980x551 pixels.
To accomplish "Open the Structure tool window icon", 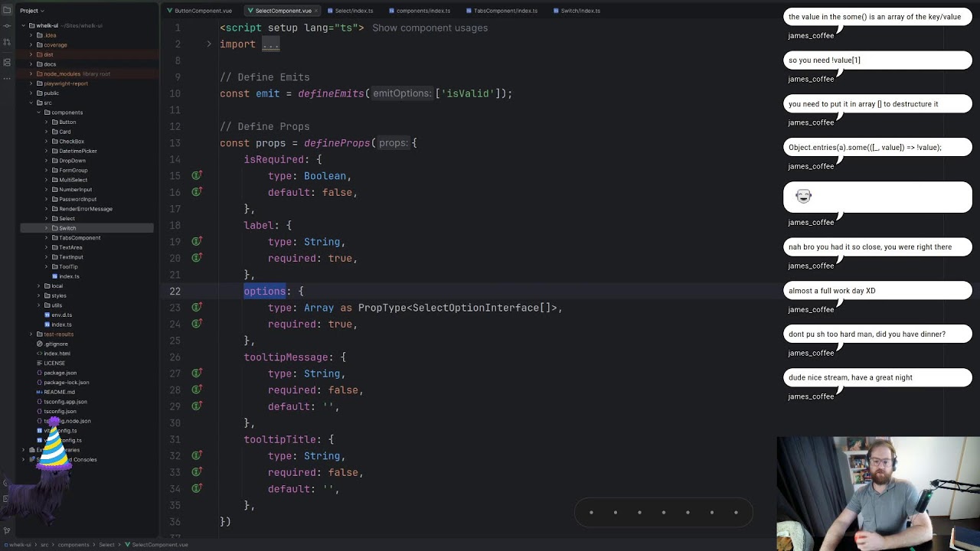I will [7, 62].
